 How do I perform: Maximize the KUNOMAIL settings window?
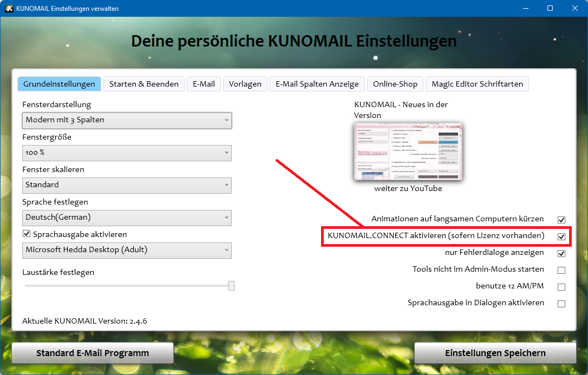pyautogui.click(x=550, y=8)
